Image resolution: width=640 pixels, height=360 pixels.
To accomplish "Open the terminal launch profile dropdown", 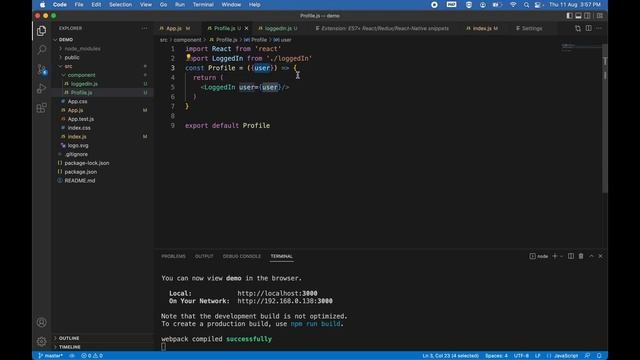I will tap(561, 256).
